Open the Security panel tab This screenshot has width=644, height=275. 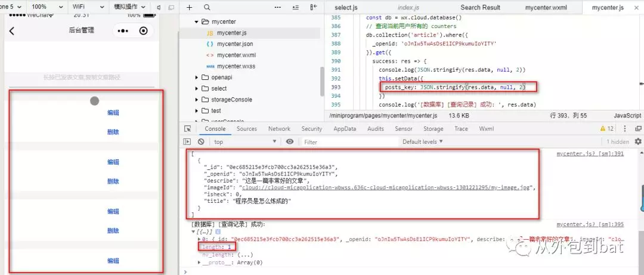[x=312, y=129]
